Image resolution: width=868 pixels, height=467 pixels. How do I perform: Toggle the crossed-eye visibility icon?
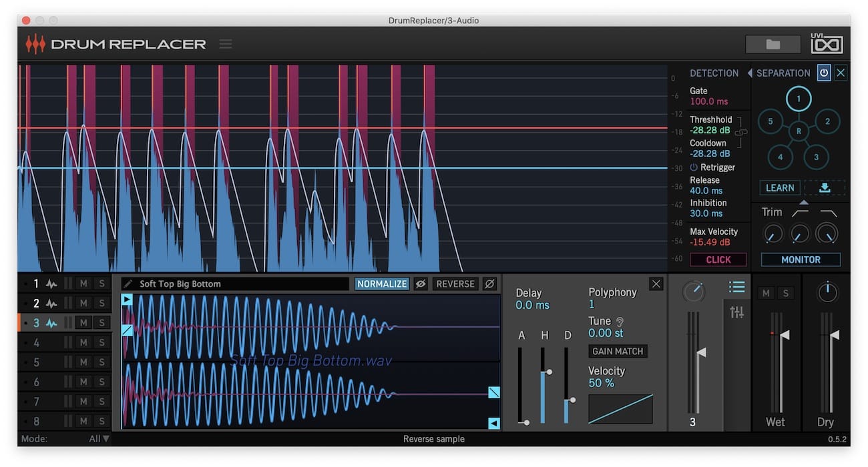coord(421,284)
